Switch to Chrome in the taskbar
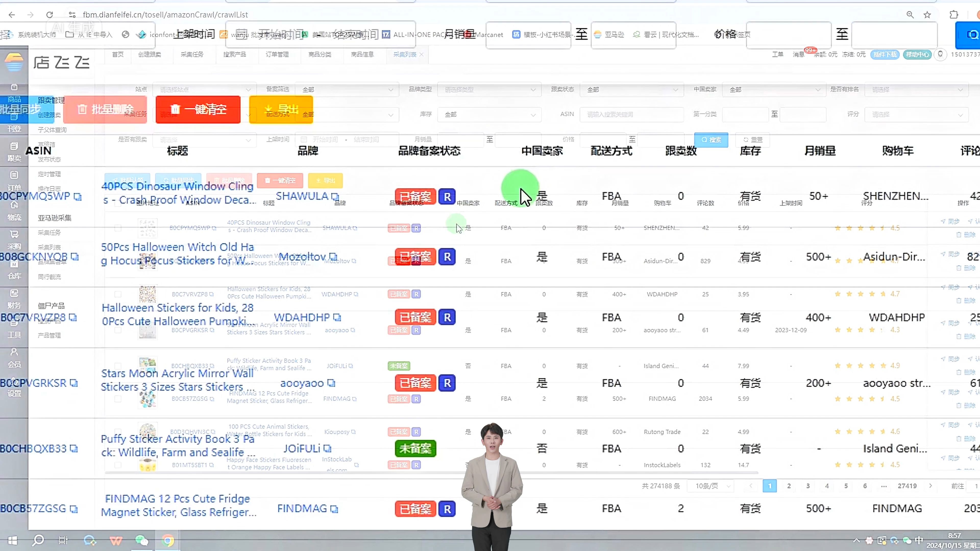Image resolution: width=980 pixels, height=551 pixels. click(168, 540)
